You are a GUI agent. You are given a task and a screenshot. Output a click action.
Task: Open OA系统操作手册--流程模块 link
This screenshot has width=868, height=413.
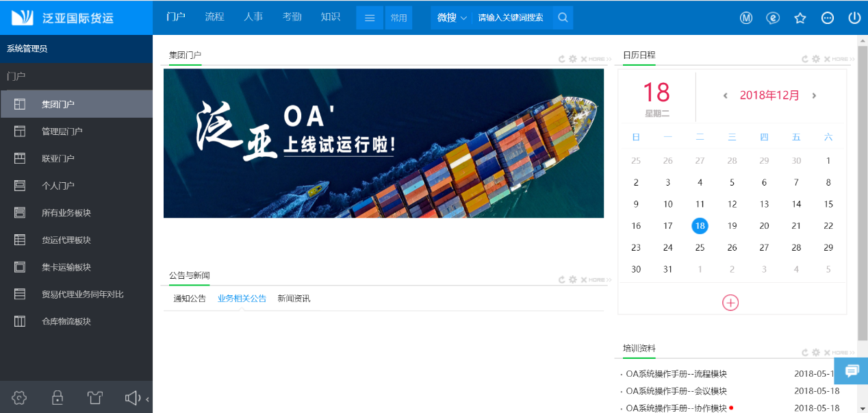676,374
